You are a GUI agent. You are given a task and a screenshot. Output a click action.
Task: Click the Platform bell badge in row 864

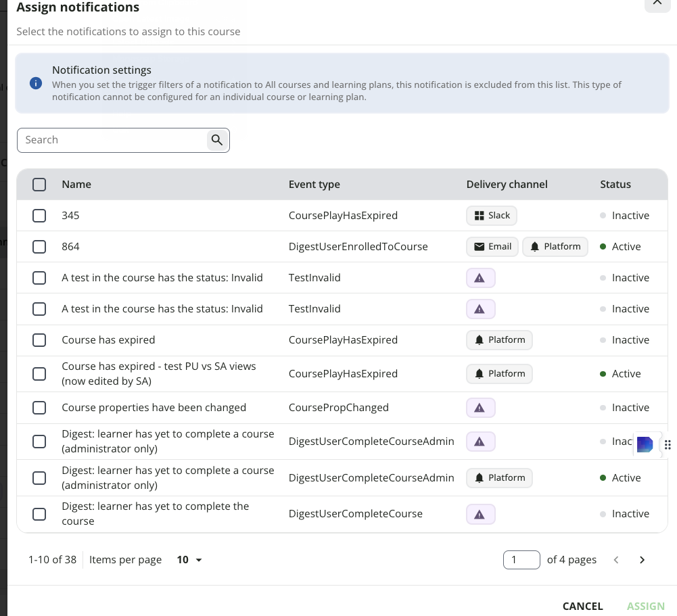(555, 247)
